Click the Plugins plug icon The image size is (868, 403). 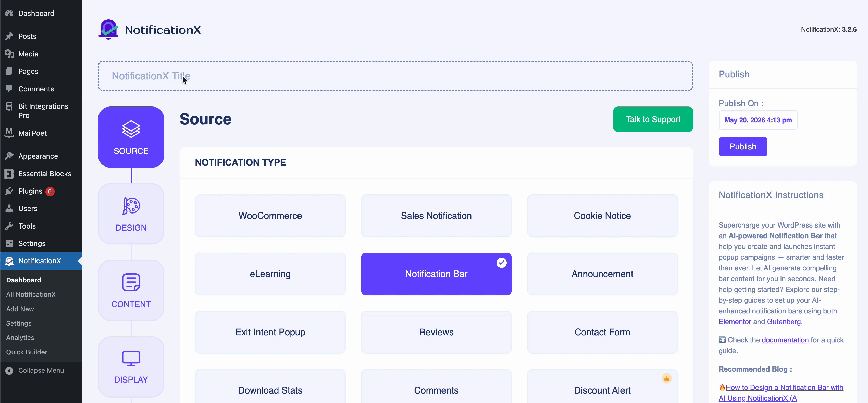[9, 191]
